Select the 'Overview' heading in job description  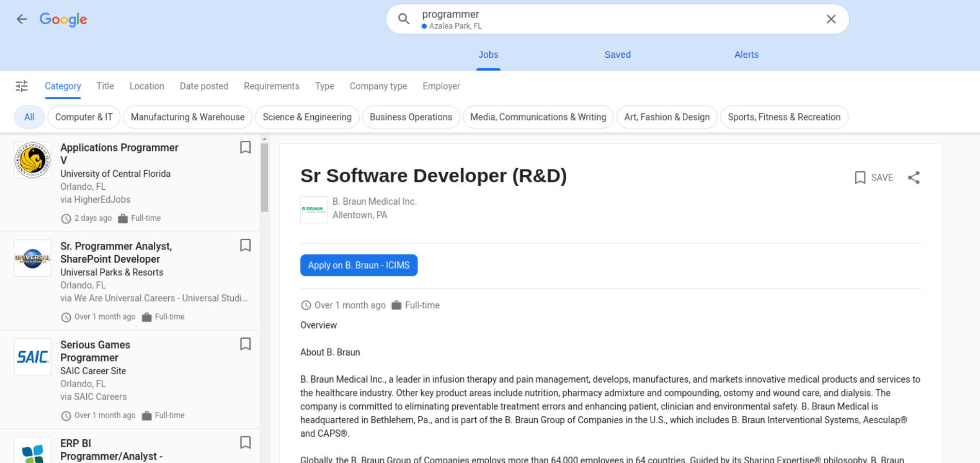318,325
